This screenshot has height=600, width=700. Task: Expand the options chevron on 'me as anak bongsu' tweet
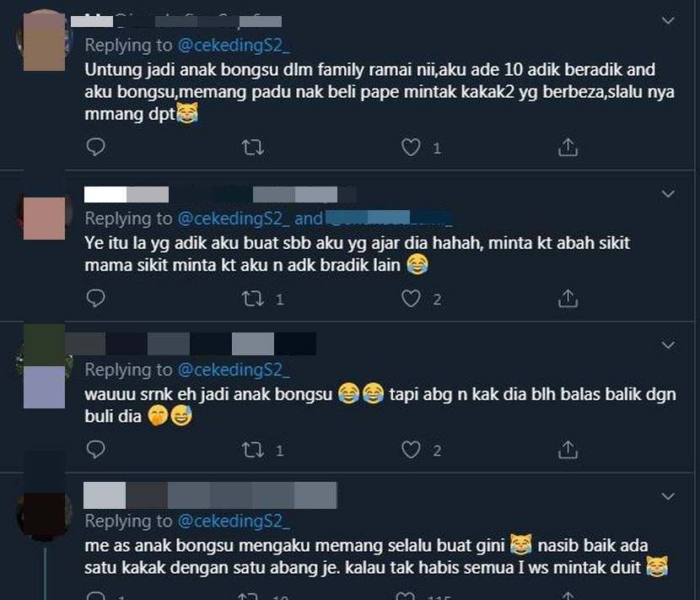click(x=668, y=497)
